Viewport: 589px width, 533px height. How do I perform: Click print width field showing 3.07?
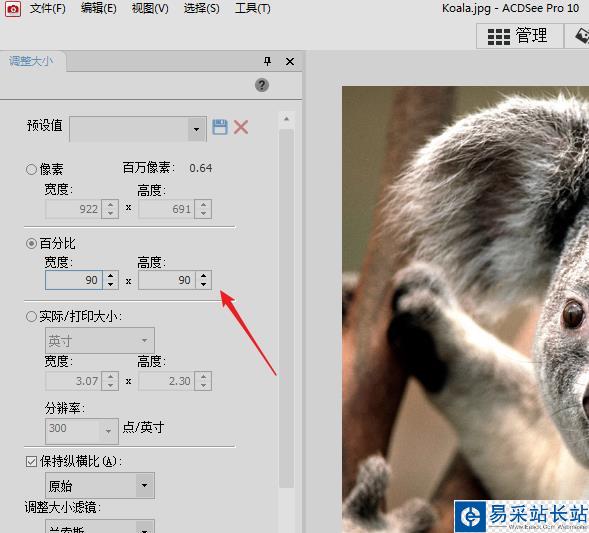[74, 381]
